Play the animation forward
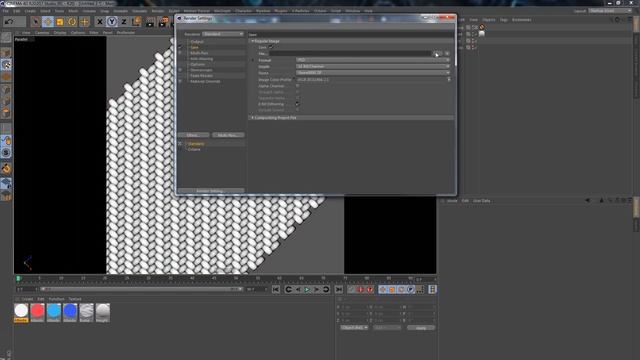Image resolution: width=640 pixels, height=360 pixels. click(x=307, y=289)
